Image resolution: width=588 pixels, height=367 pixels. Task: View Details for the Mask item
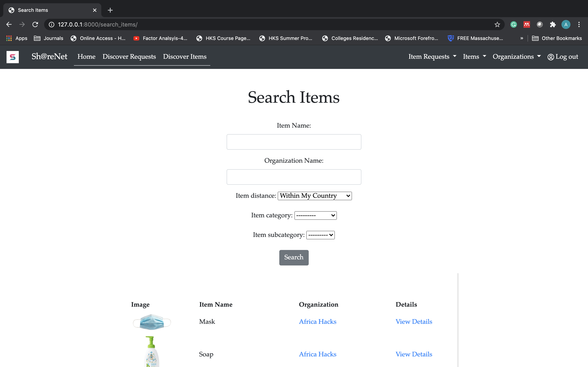pyautogui.click(x=414, y=322)
